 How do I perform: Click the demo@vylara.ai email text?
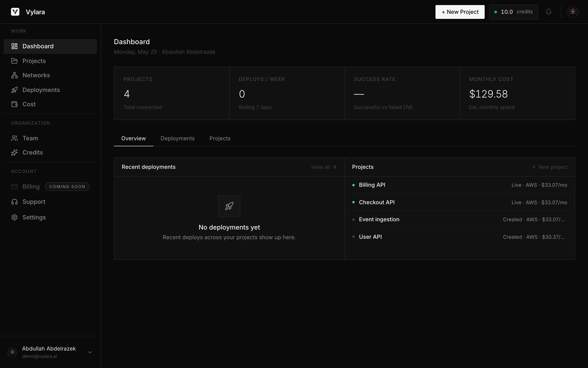click(39, 356)
